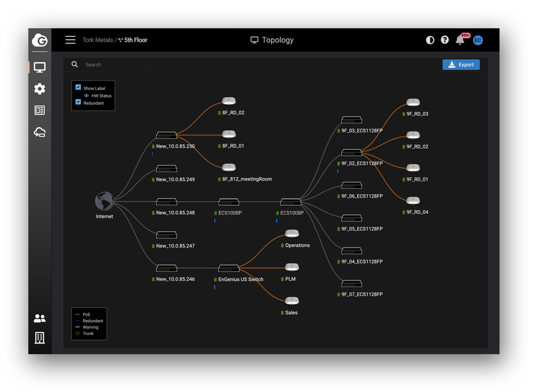Open the users icon in the sidebar
The height and width of the screenshot is (392, 537).
coord(40,318)
